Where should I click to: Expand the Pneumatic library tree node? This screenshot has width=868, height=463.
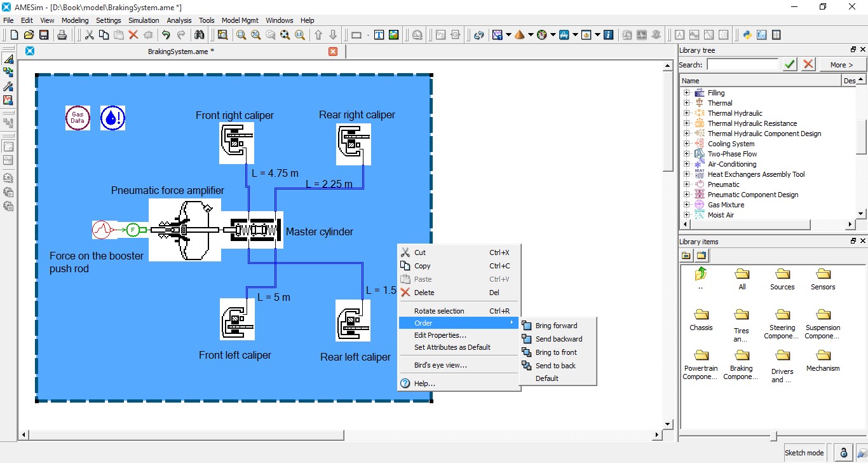(686, 184)
